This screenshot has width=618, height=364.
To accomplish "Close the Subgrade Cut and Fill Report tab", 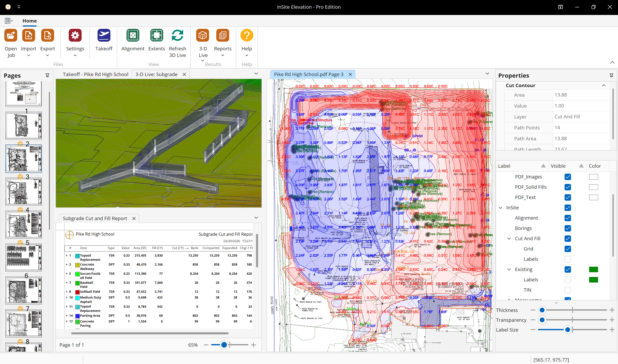I will (x=134, y=218).
